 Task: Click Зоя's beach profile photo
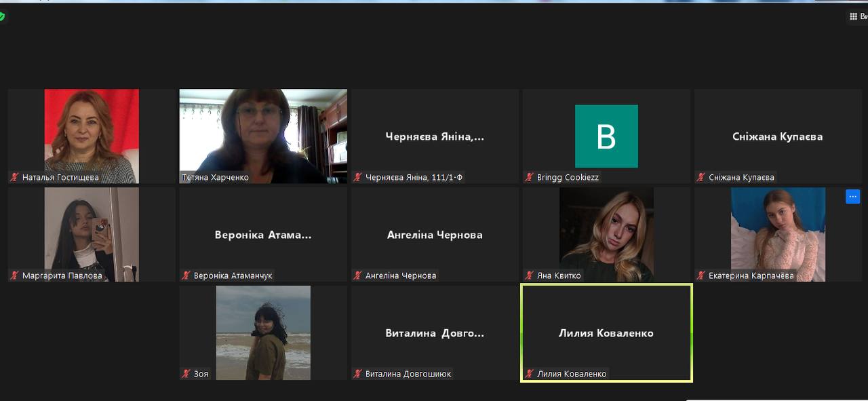[x=263, y=332]
